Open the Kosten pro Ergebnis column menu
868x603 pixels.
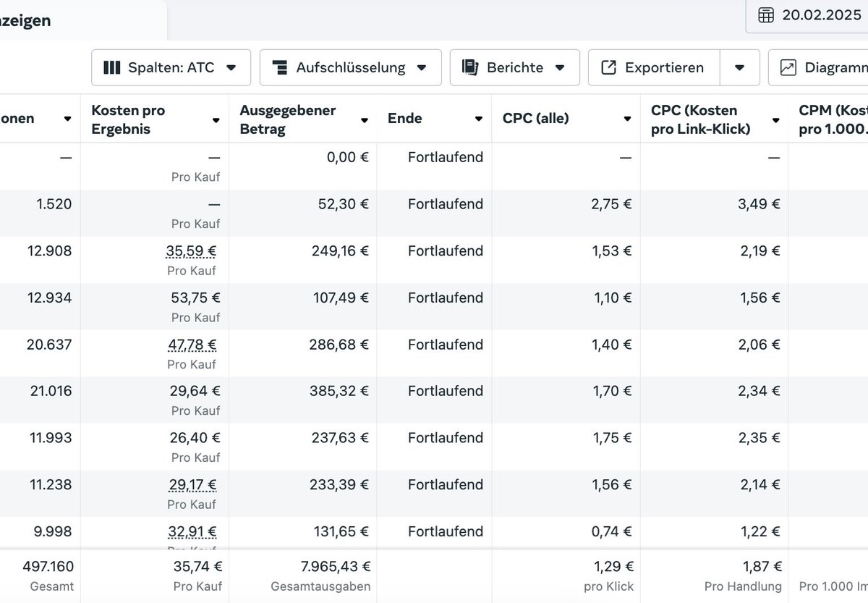click(216, 120)
